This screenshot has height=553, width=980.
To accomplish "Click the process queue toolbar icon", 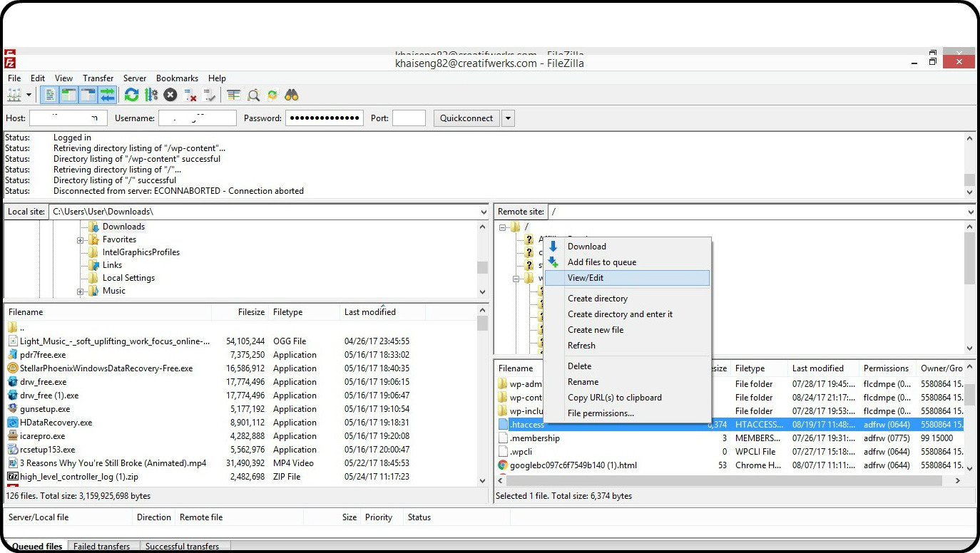I will (151, 95).
